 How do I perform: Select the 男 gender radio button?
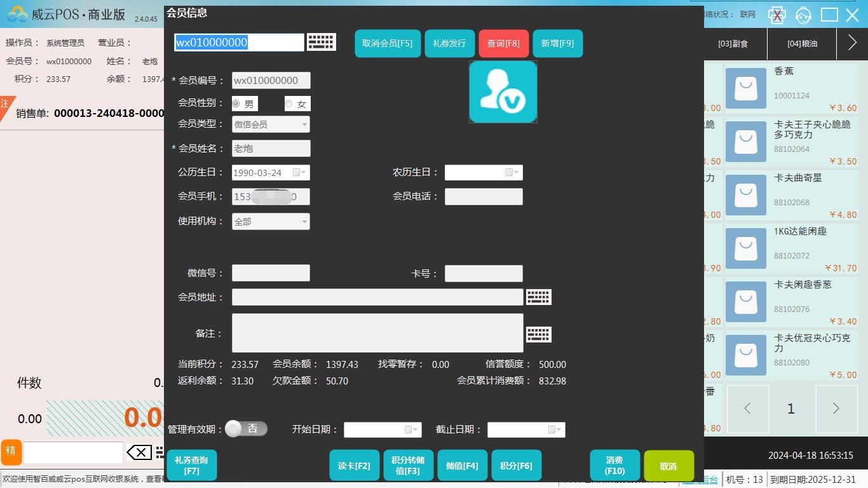(236, 104)
